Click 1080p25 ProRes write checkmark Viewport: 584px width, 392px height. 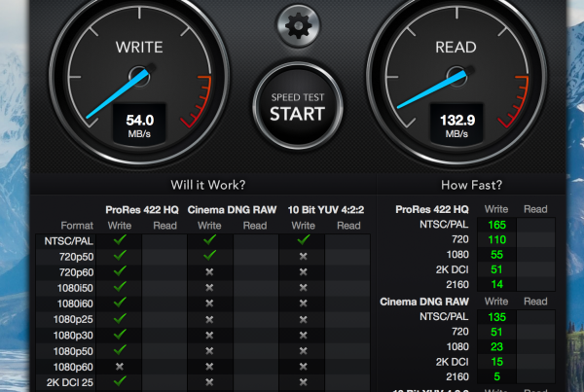(120, 318)
